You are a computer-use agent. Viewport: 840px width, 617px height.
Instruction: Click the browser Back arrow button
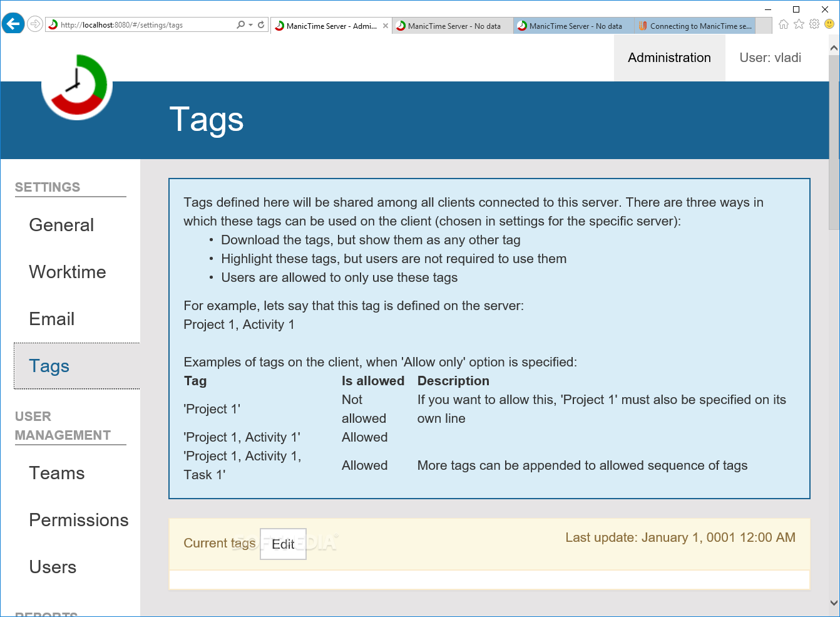click(13, 24)
